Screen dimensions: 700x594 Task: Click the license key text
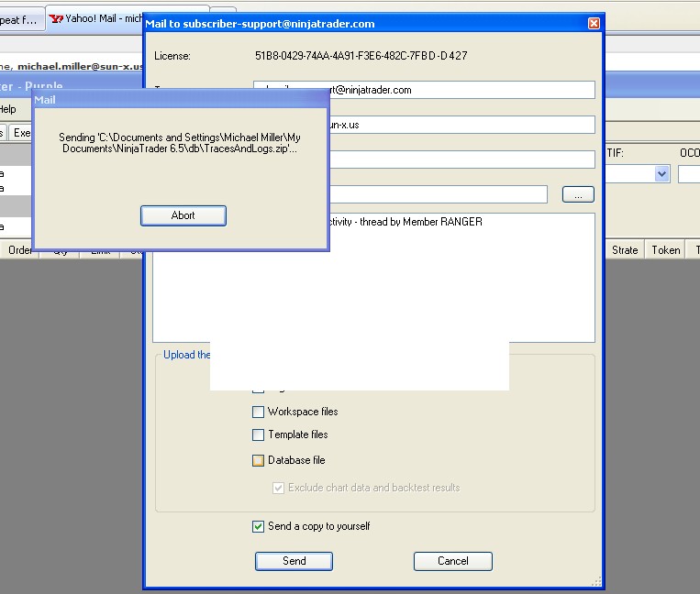click(361, 56)
